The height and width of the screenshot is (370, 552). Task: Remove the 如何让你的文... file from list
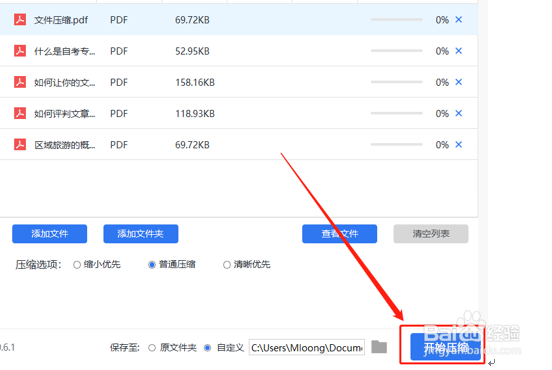click(458, 82)
